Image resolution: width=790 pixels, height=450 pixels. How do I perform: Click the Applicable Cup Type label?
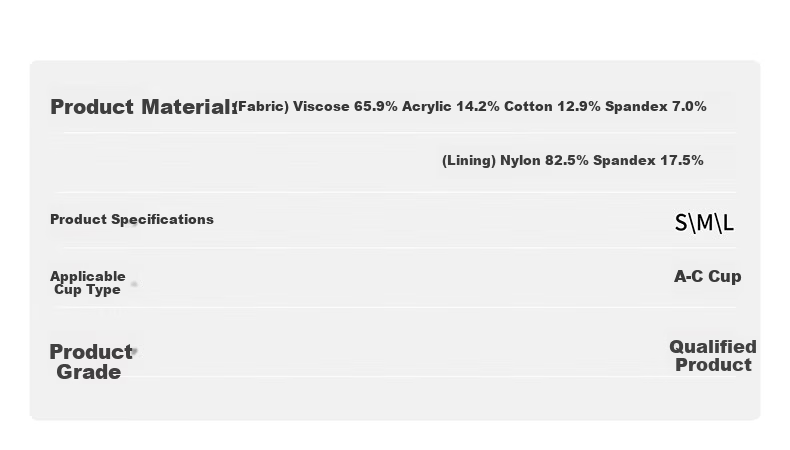tap(88, 283)
